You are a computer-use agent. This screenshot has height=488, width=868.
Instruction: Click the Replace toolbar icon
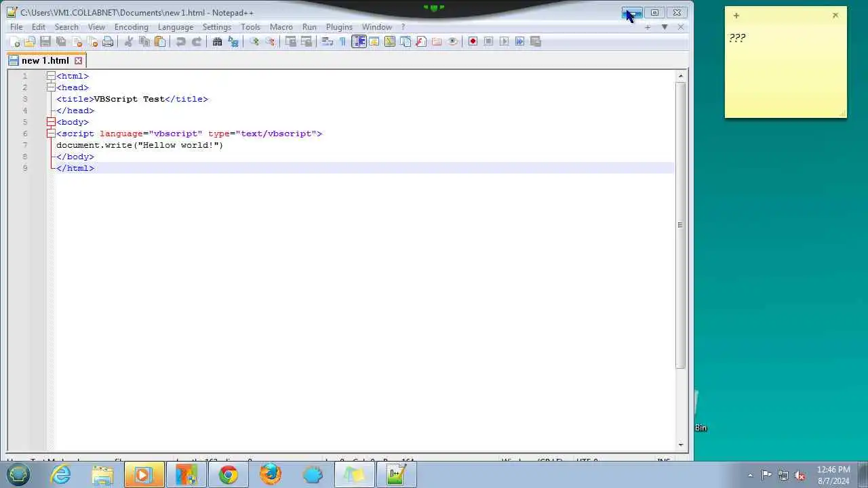[x=233, y=41]
